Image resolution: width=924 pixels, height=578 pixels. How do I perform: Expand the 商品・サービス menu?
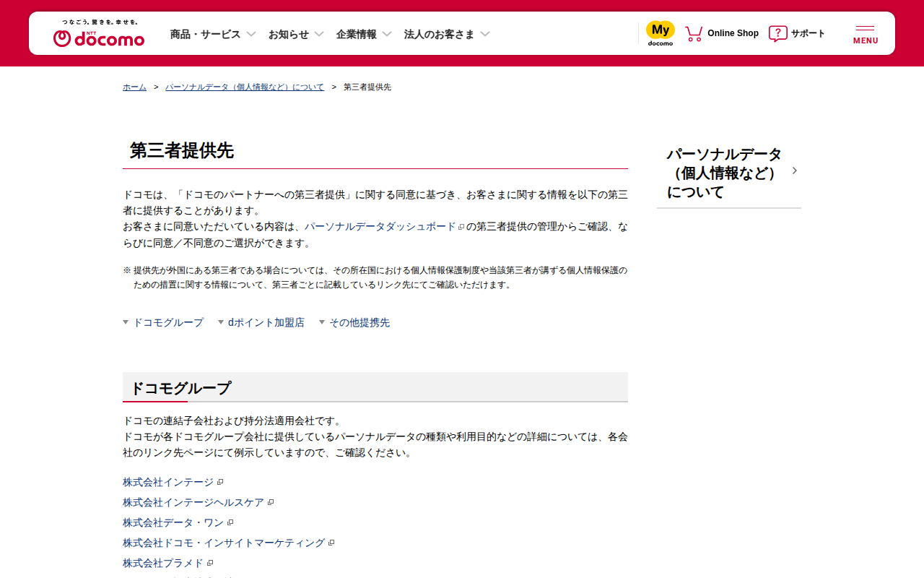pyautogui.click(x=213, y=34)
